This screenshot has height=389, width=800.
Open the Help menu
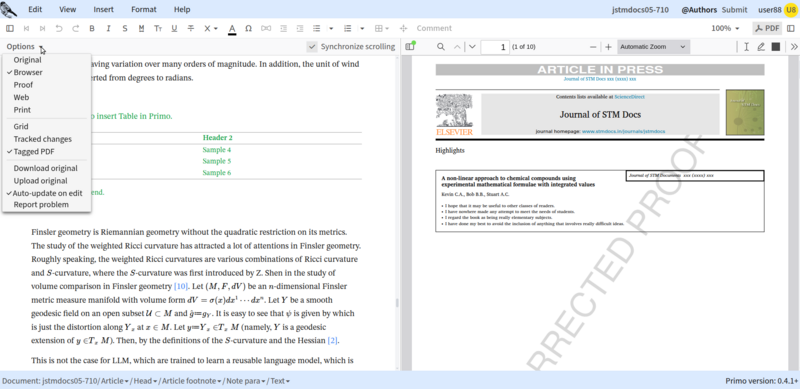click(182, 9)
